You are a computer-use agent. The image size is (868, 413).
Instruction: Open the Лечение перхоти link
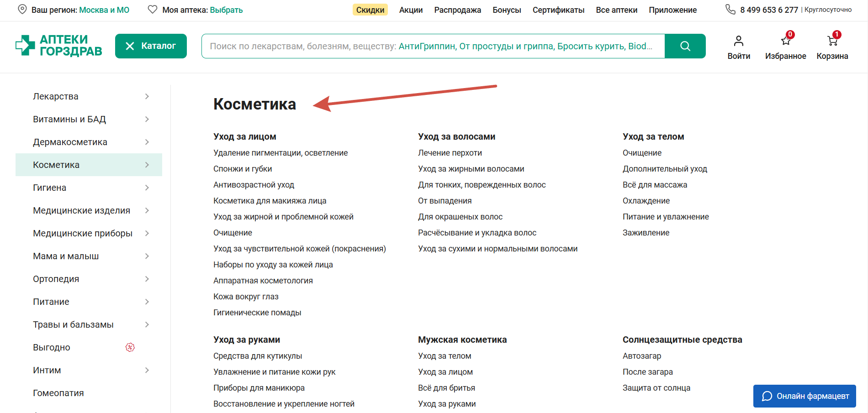pos(450,153)
